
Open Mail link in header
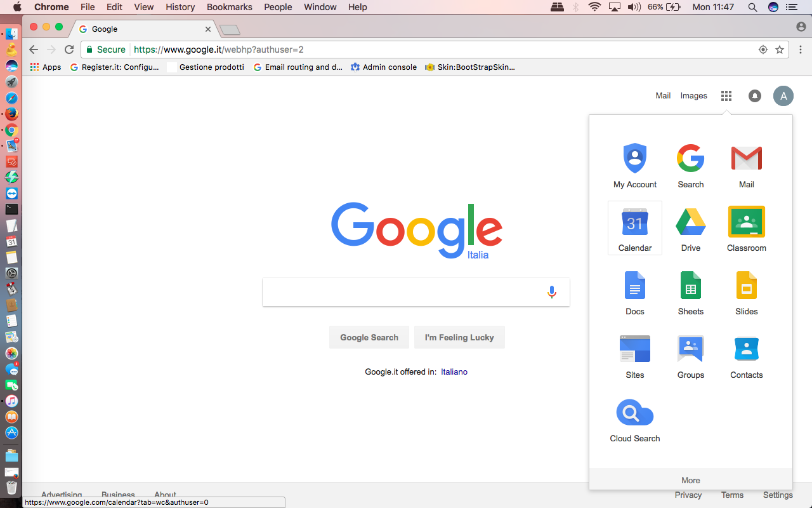click(x=663, y=96)
